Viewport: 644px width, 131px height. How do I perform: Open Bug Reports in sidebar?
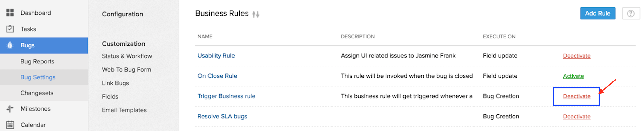[x=37, y=61]
